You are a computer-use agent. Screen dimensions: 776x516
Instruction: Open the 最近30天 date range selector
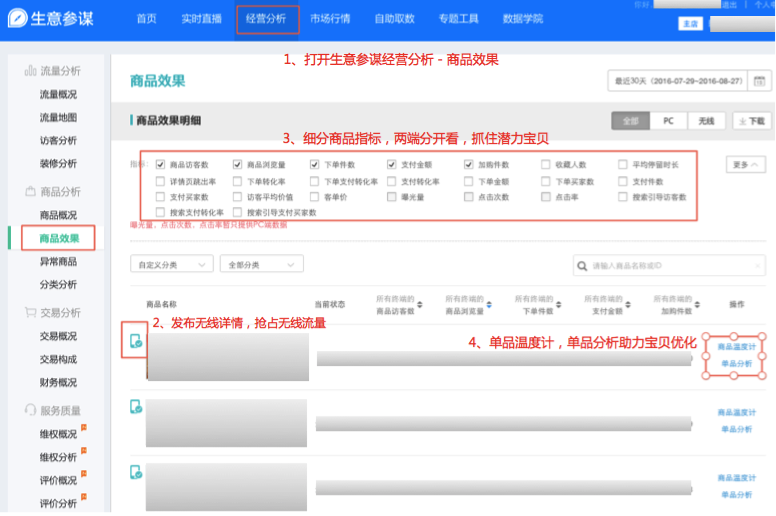[678, 81]
